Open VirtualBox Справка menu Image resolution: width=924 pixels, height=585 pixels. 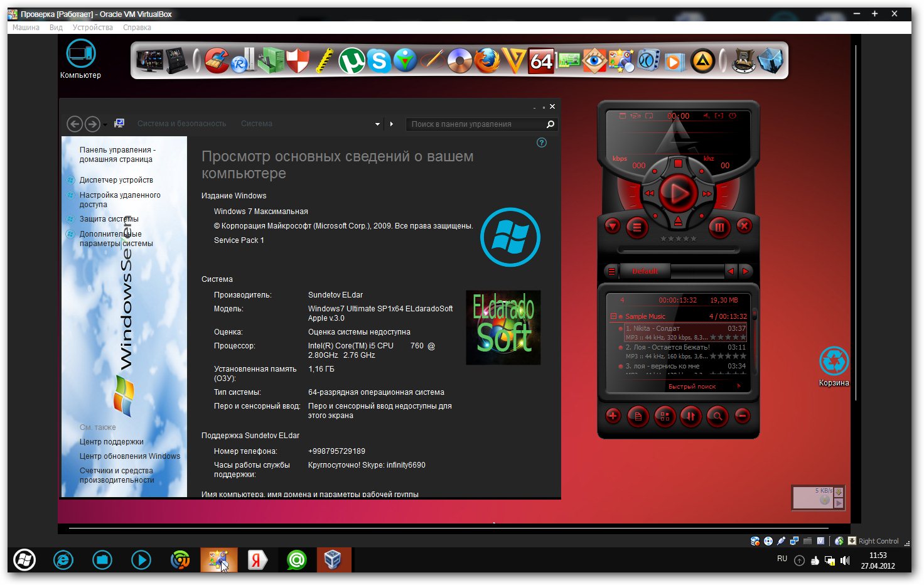click(x=137, y=28)
